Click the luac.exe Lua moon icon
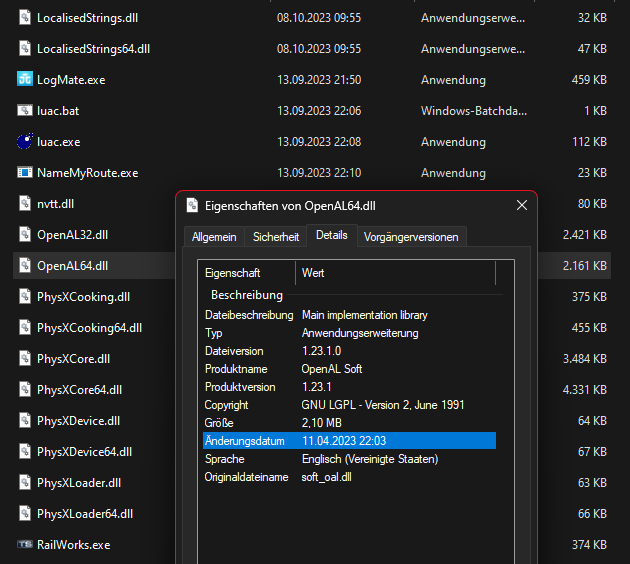The image size is (630, 564). [25, 141]
